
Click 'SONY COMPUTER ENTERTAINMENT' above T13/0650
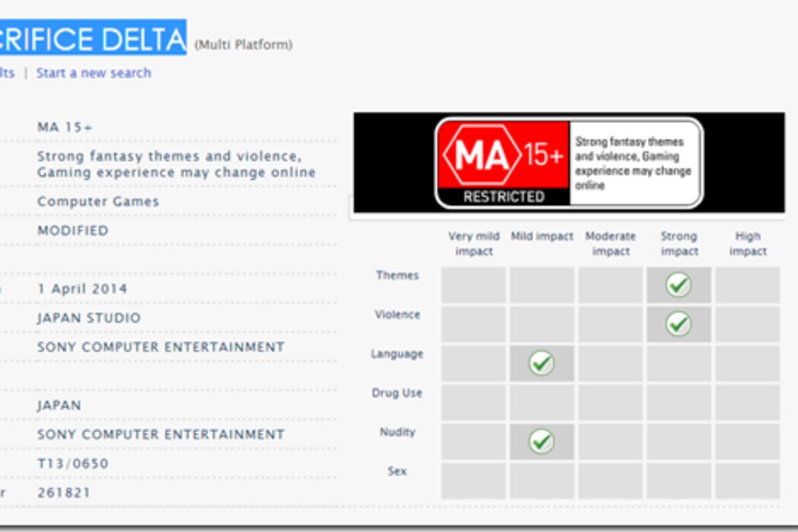tap(161, 435)
